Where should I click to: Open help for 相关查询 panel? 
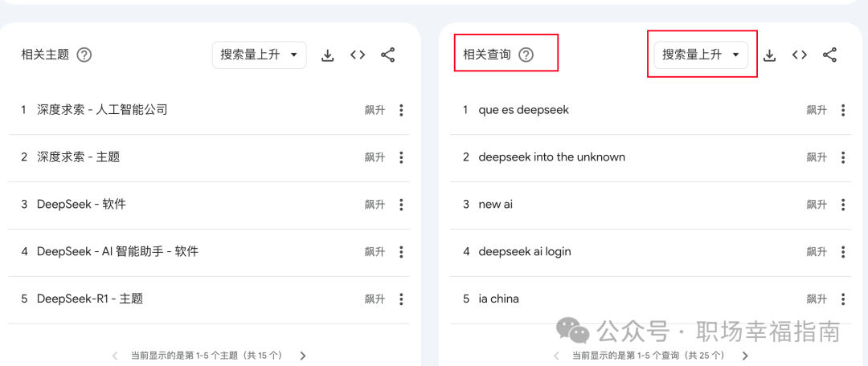coord(526,55)
